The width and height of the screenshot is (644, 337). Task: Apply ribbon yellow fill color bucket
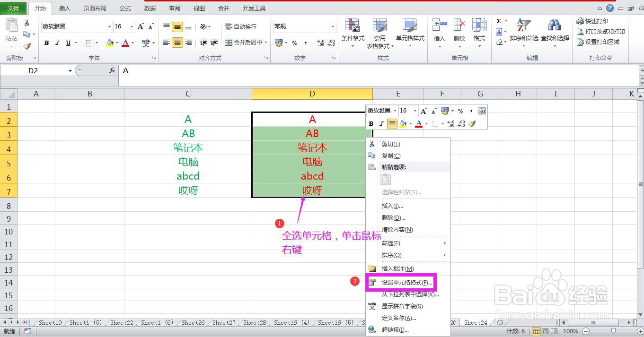[110, 43]
